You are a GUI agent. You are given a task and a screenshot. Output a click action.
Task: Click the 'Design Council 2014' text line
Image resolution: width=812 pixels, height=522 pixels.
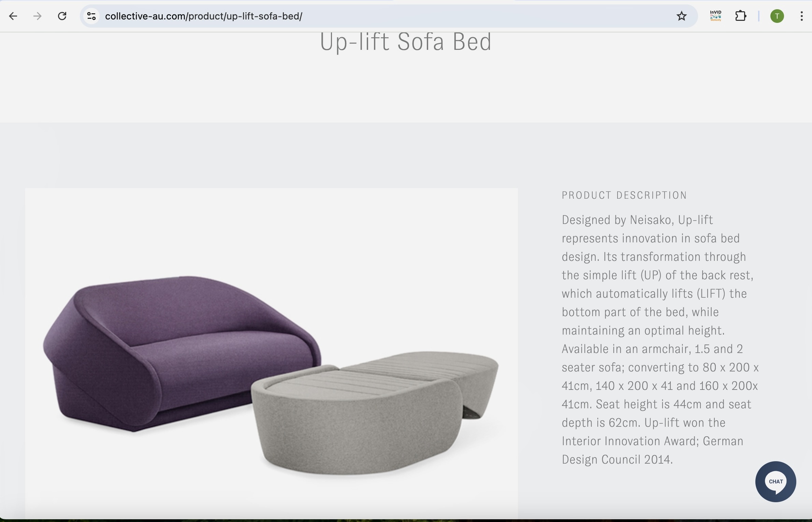[x=617, y=460]
